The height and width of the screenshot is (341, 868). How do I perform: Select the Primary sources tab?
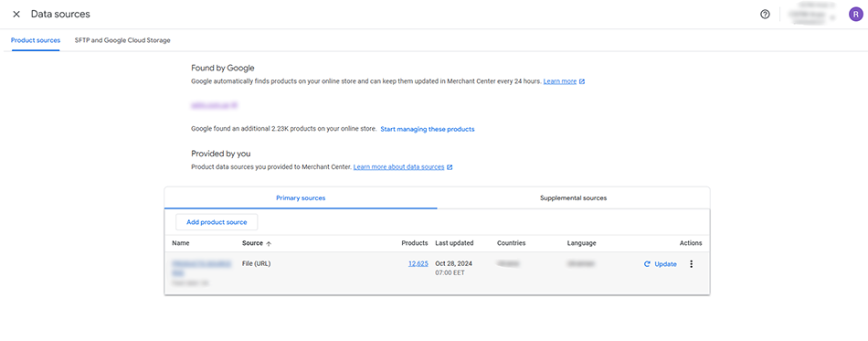pos(301,197)
